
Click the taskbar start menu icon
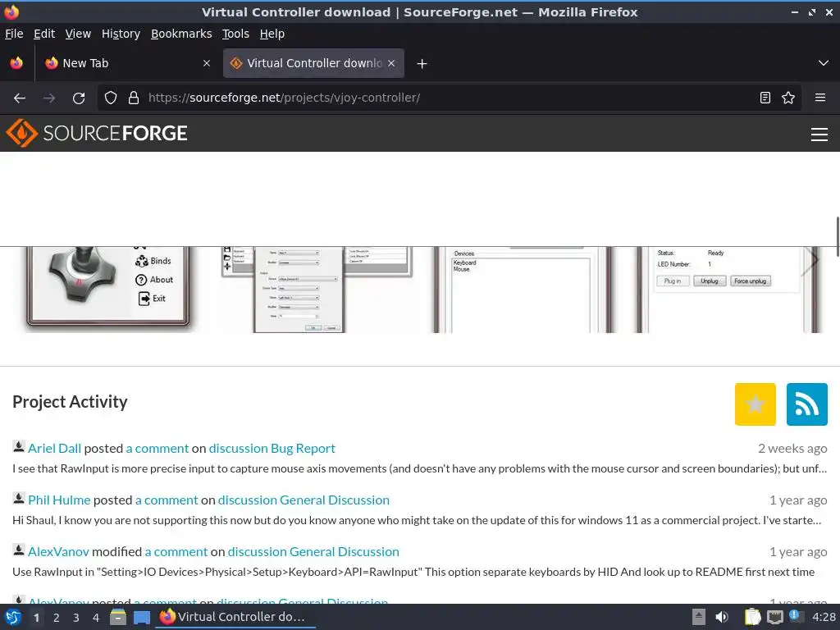pos(13,617)
